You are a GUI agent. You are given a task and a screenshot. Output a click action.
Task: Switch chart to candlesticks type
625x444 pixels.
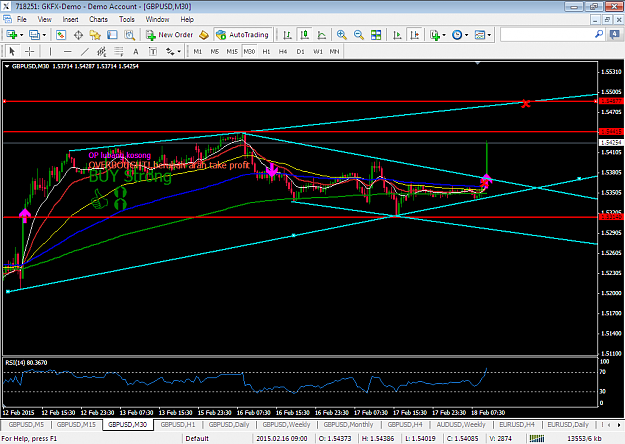pos(305,35)
